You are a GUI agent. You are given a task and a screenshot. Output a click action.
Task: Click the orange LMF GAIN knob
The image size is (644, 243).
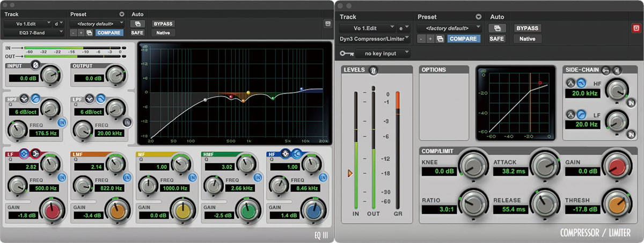coord(119,210)
